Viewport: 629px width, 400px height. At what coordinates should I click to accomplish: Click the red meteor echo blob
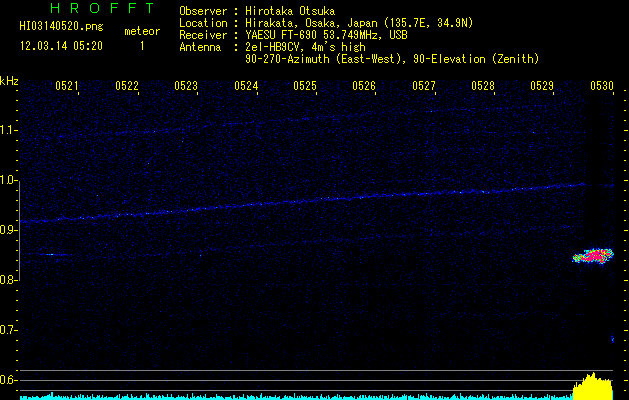[593, 256]
